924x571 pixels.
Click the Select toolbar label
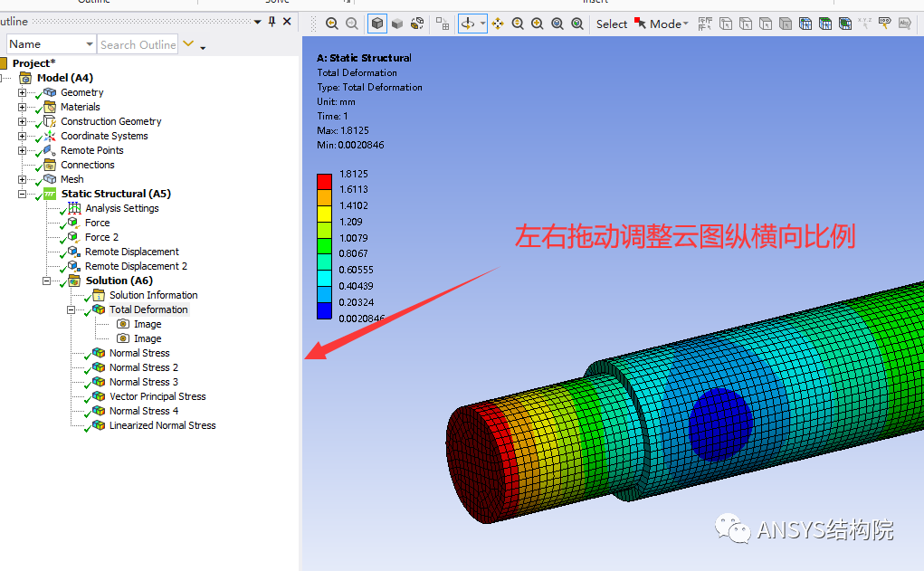tap(612, 24)
